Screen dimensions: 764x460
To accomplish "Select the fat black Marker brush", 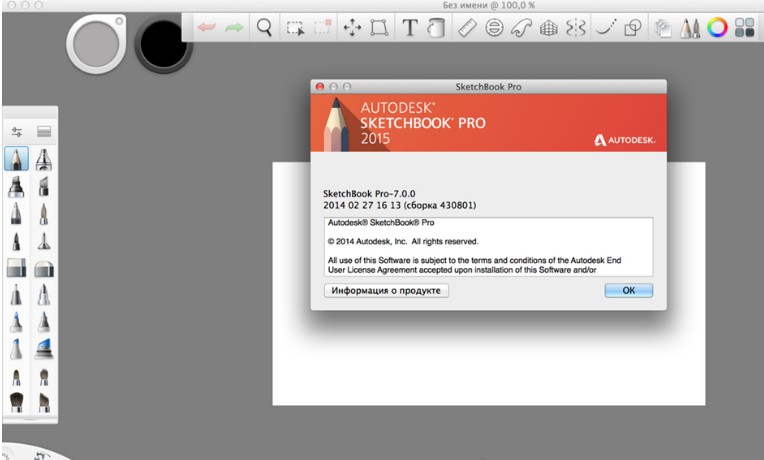I will point(16,187).
